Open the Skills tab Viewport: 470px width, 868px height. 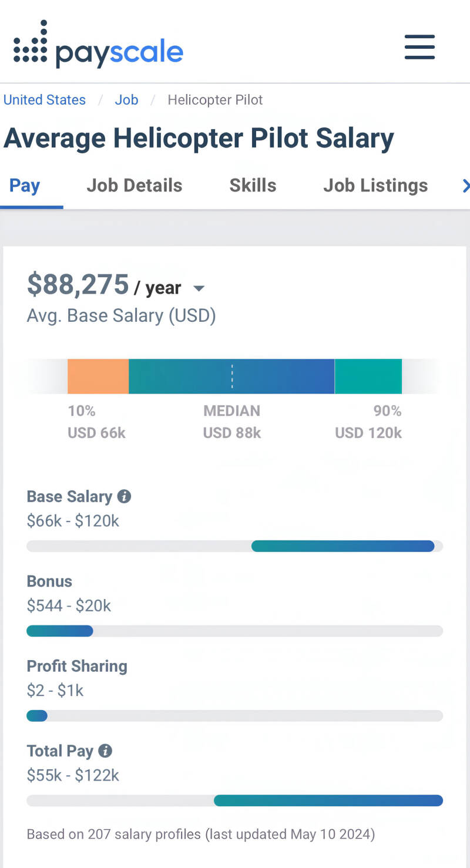[x=253, y=186]
